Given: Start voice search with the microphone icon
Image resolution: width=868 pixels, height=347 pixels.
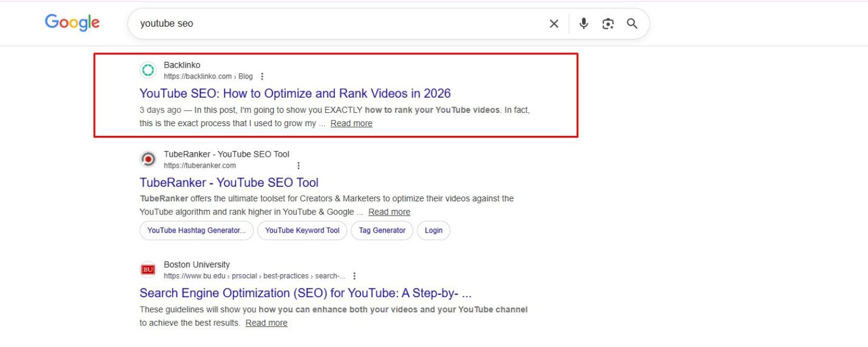Looking at the screenshot, I should tap(583, 24).
